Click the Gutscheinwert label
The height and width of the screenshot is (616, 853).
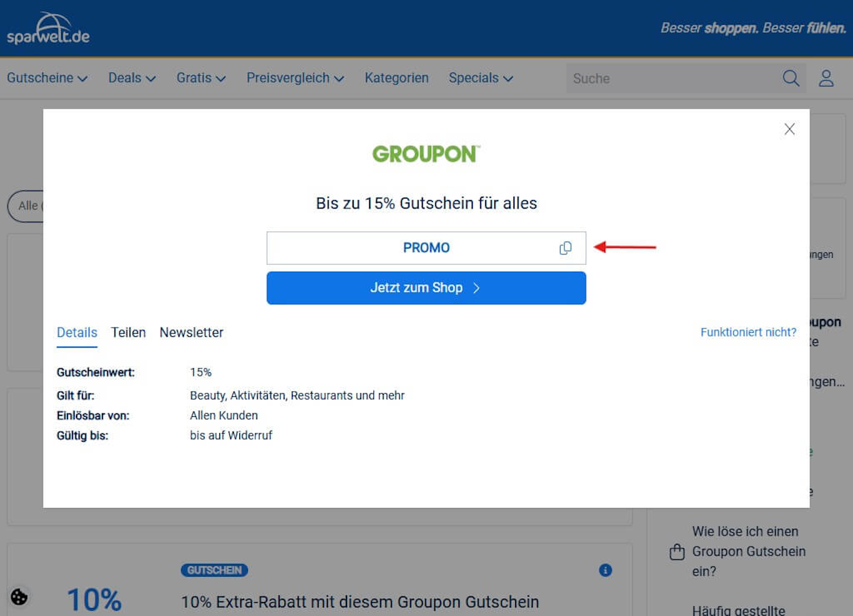[95, 372]
